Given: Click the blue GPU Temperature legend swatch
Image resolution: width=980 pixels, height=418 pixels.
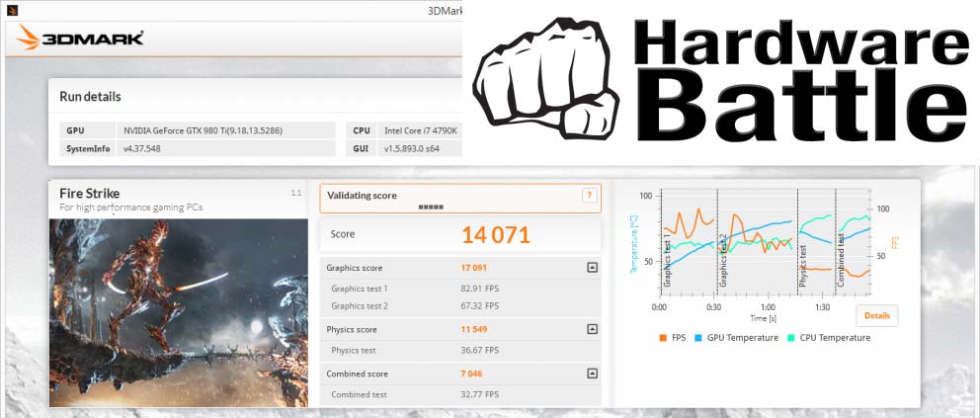Looking at the screenshot, I should (x=699, y=338).
